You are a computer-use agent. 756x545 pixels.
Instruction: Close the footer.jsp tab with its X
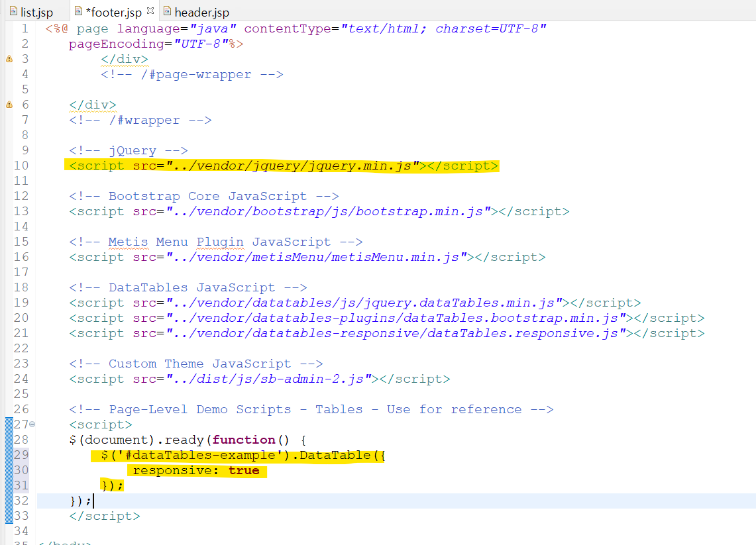click(150, 11)
